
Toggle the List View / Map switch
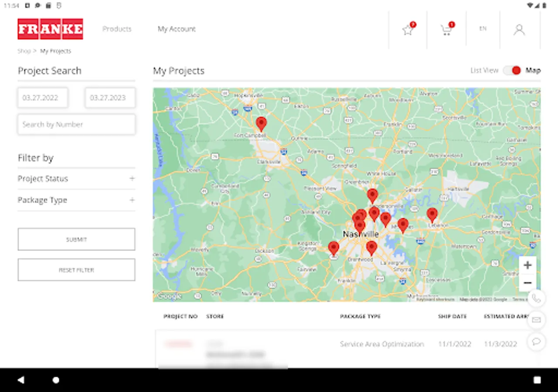(512, 70)
